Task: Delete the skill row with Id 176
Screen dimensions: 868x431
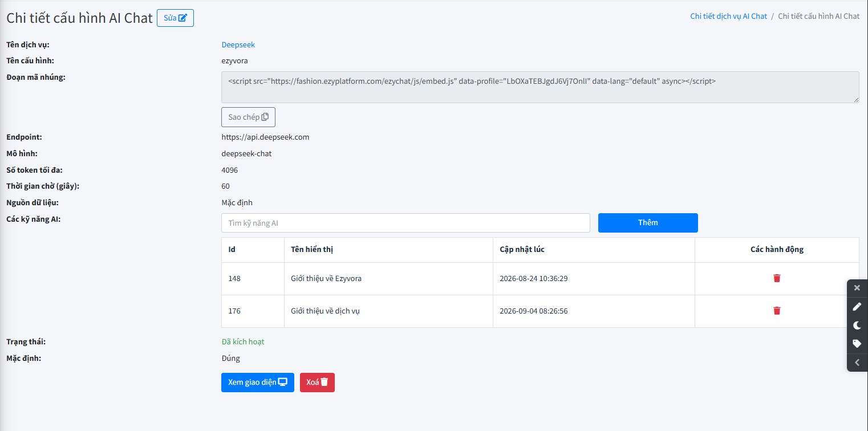Action: point(777,311)
